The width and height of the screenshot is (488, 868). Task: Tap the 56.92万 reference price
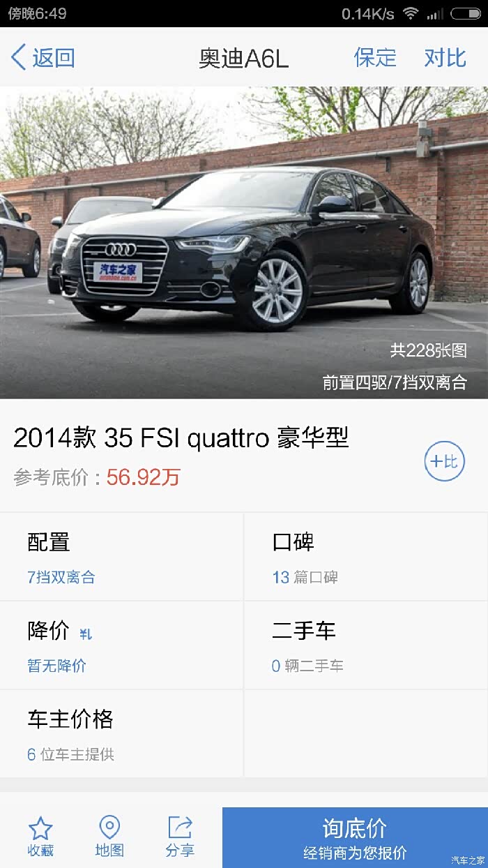pyautogui.click(x=144, y=477)
